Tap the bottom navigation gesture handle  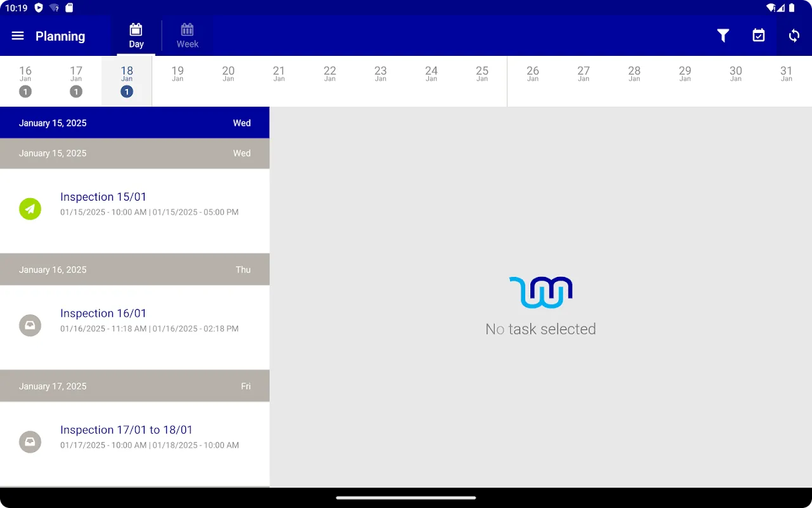406,498
